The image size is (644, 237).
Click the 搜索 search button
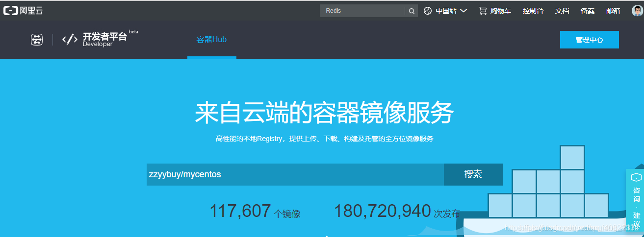point(473,174)
